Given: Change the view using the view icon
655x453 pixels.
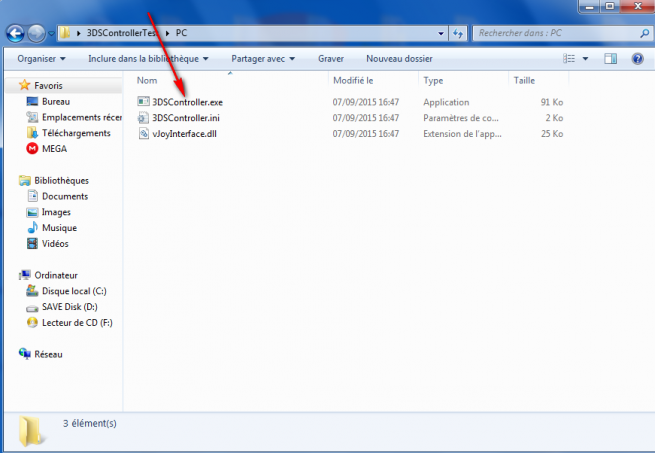Looking at the screenshot, I should tap(569, 59).
